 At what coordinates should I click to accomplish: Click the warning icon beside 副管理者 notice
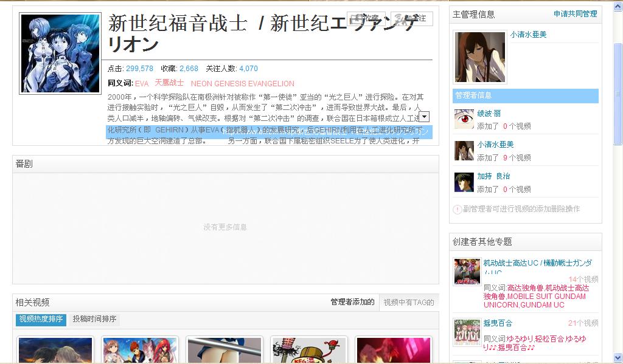click(458, 209)
